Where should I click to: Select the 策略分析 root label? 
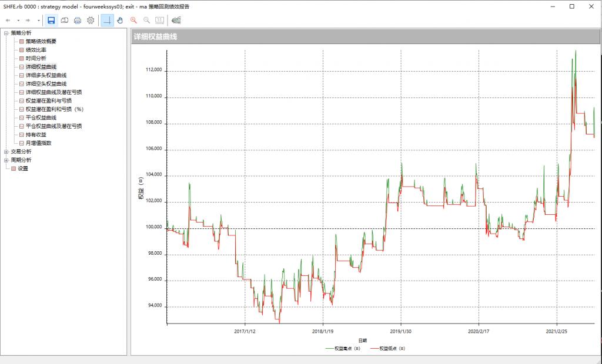pyautogui.click(x=21, y=33)
